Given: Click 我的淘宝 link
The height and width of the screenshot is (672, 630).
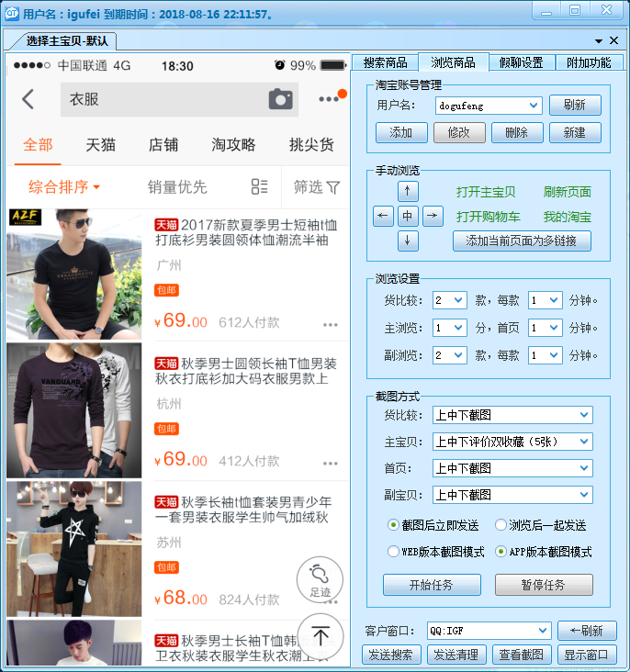Looking at the screenshot, I should [568, 217].
